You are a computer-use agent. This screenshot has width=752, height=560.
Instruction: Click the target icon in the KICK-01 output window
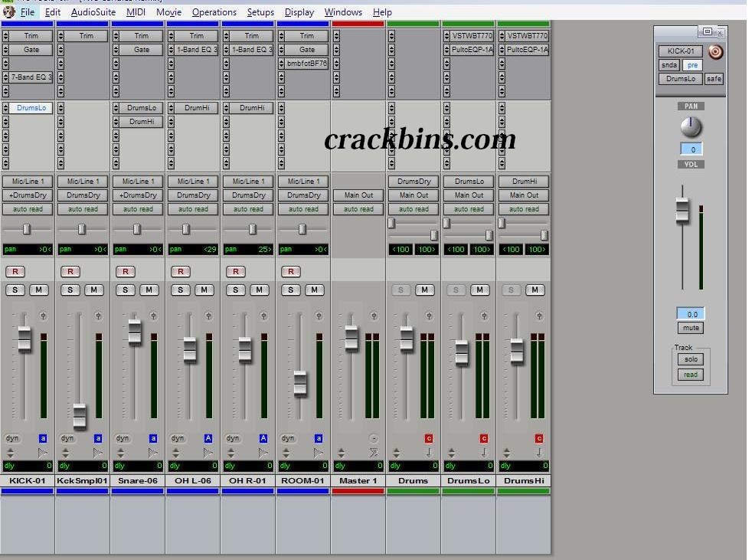tap(716, 52)
